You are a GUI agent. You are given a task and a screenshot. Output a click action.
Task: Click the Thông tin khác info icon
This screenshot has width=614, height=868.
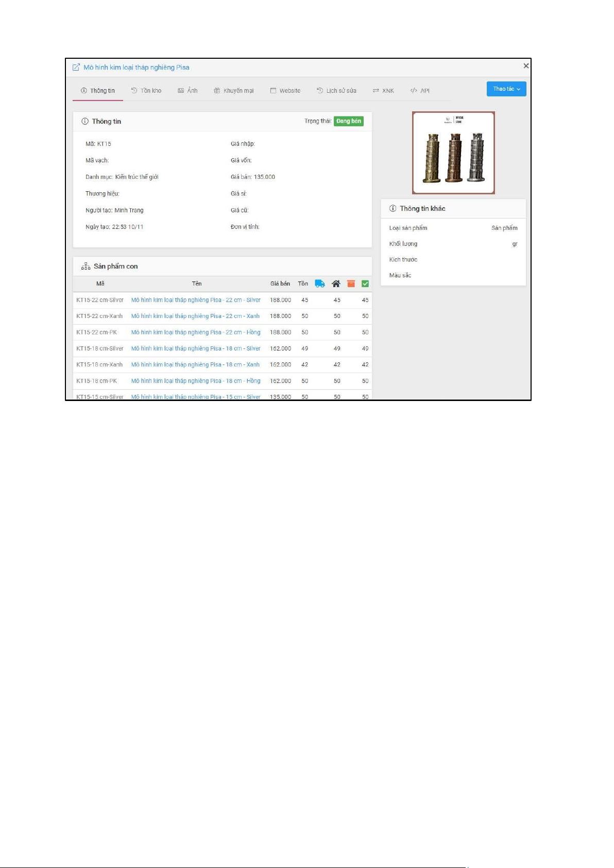coord(393,208)
